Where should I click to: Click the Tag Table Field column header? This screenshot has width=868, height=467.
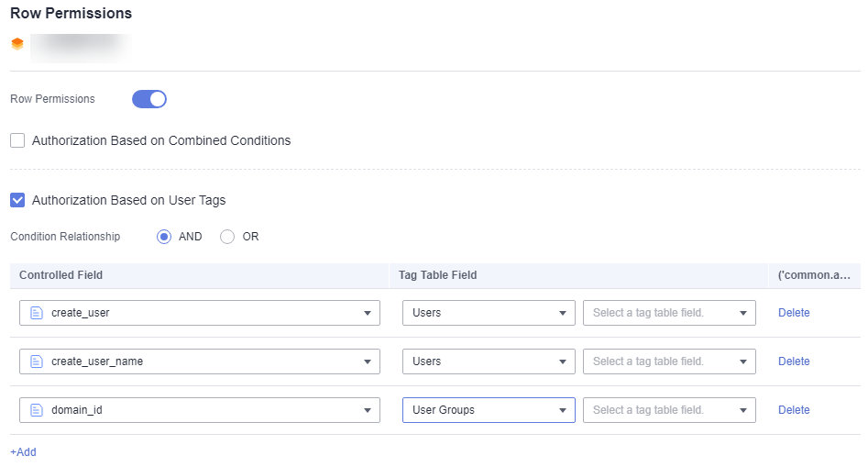438,275
